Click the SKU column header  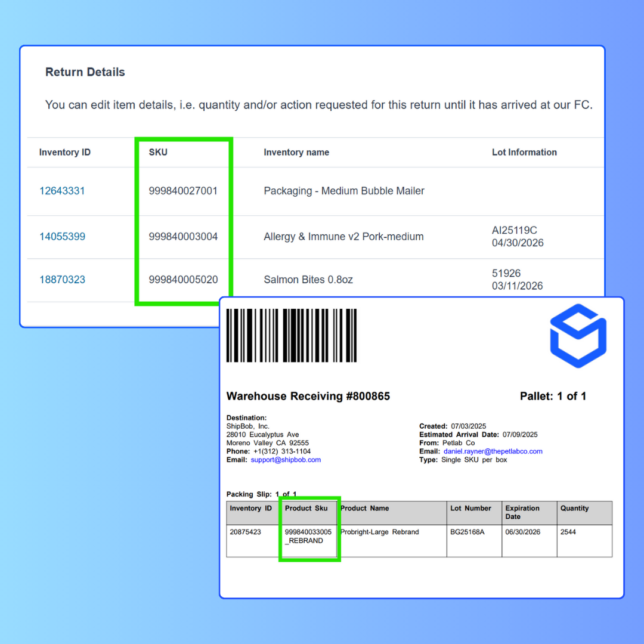click(x=158, y=152)
